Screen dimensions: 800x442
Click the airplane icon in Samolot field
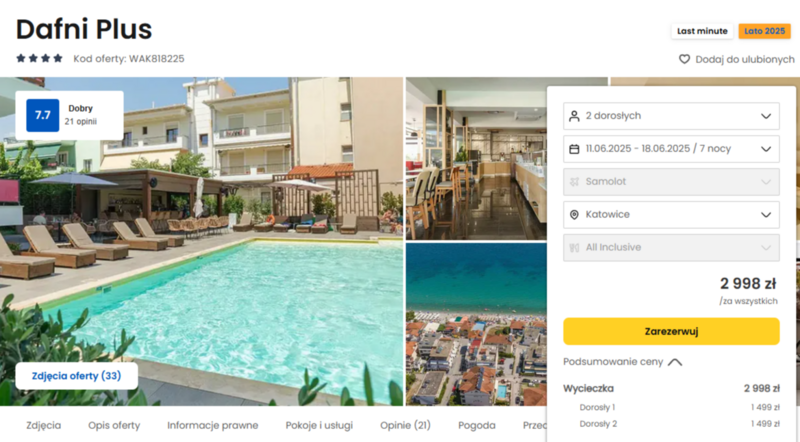tap(574, 182)
